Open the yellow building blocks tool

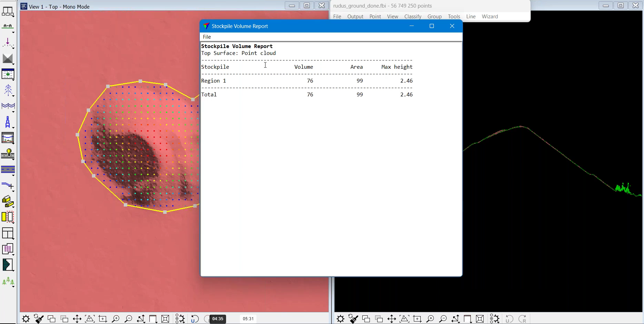tap(8, 202)
